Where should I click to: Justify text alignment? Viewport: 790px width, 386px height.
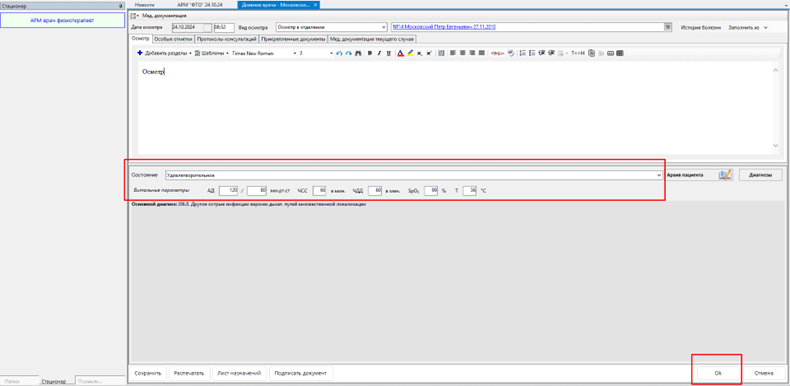point(481,53)
